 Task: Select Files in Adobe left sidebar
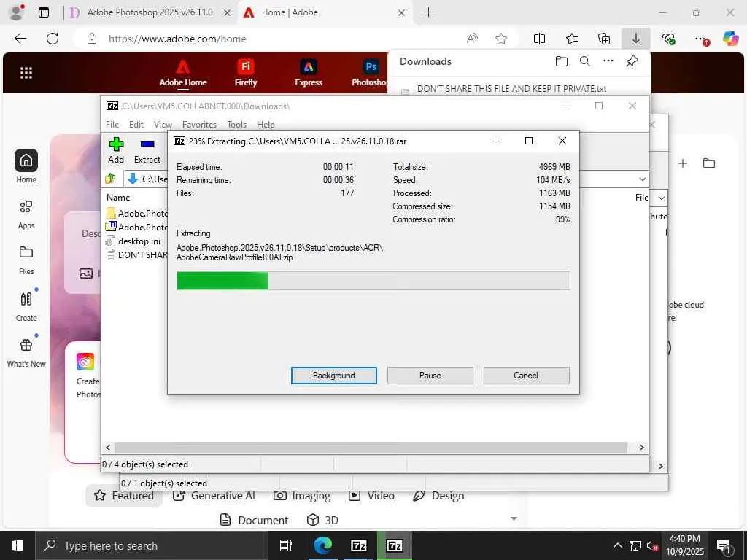click(26, 260)
